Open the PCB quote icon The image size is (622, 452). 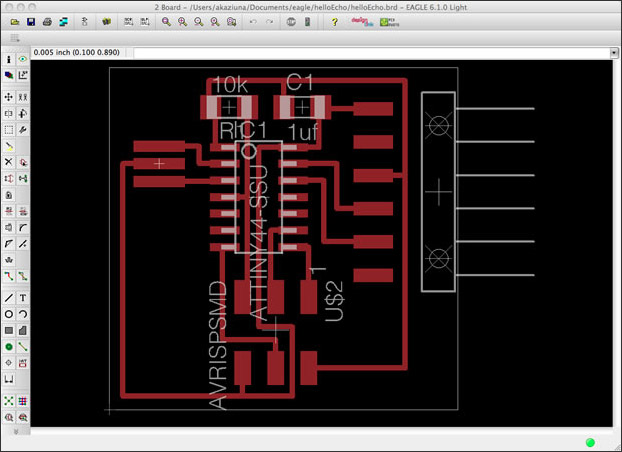(390, 22)
